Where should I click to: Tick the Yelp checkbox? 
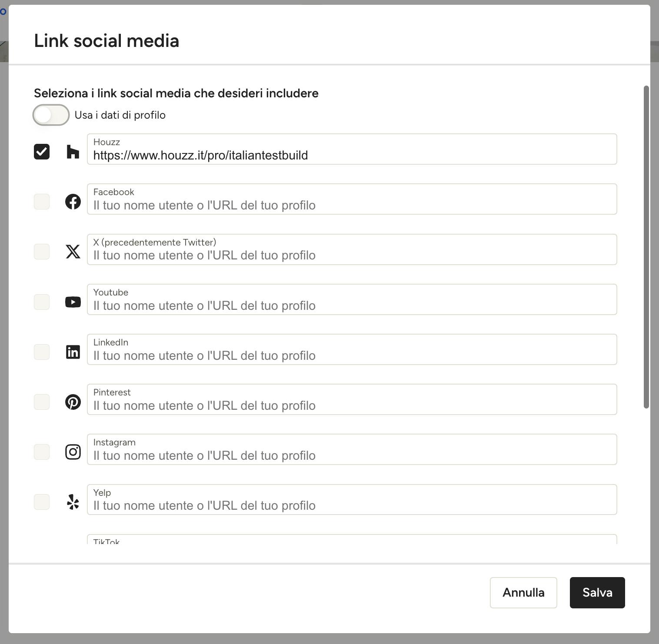(42, 502)
